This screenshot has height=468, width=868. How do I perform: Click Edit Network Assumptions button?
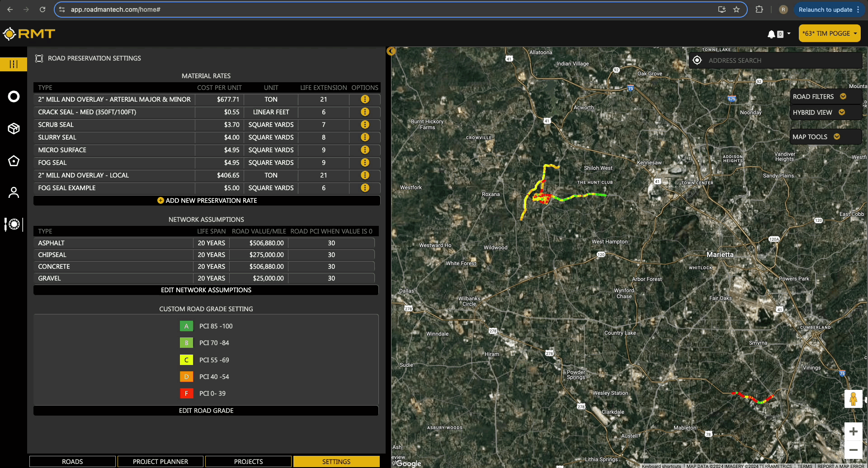coord(206,290)
